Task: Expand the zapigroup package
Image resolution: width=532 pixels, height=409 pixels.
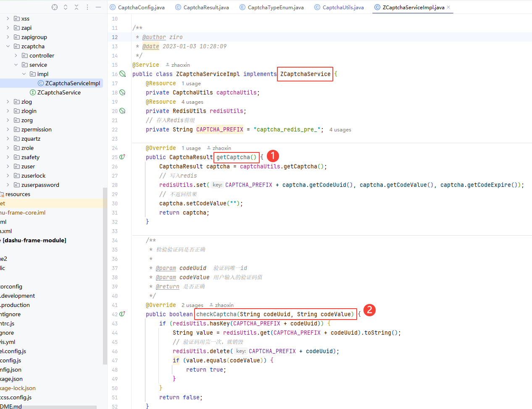Action: pos(8,37)
